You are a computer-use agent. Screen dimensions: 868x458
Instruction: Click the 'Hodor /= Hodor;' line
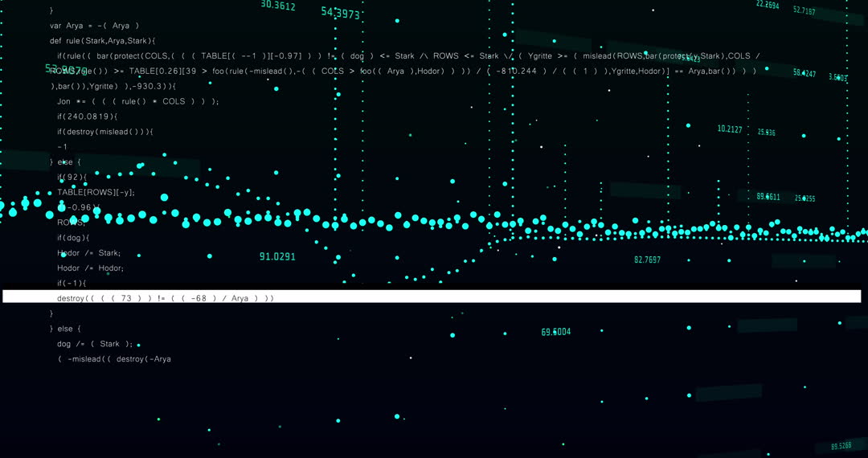pyautogui.click(x=90, y=268)
